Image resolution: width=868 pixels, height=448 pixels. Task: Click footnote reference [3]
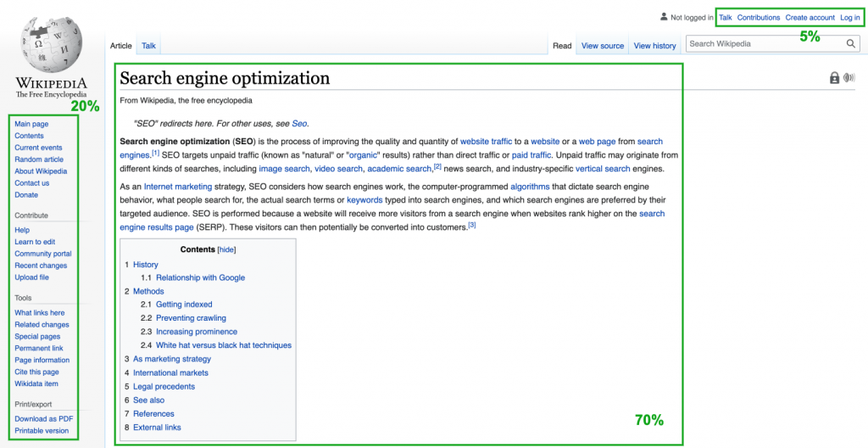472,225
